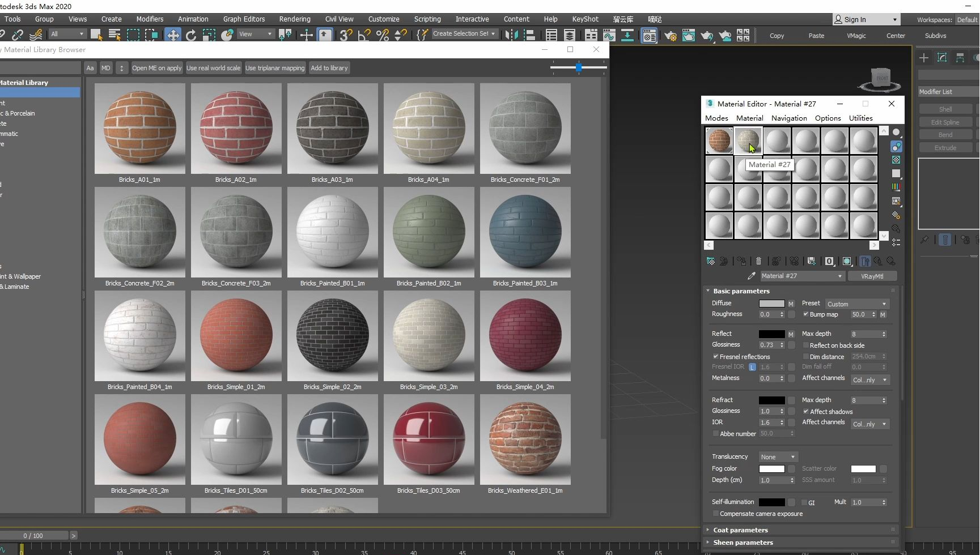Open the Render Setup teapot icon
Screen dimensions: 980x555
tap(671, 36)
